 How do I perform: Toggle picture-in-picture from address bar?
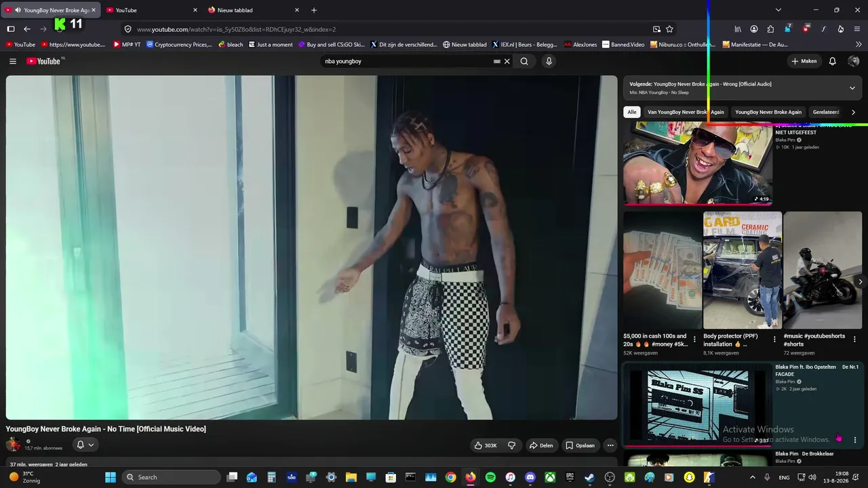coord(656,29)
